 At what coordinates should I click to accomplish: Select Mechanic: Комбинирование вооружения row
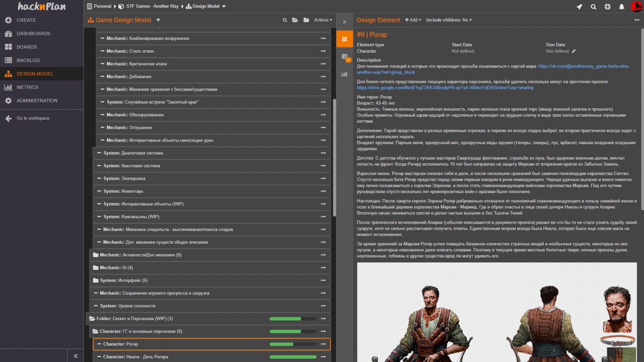pos(213,39)
